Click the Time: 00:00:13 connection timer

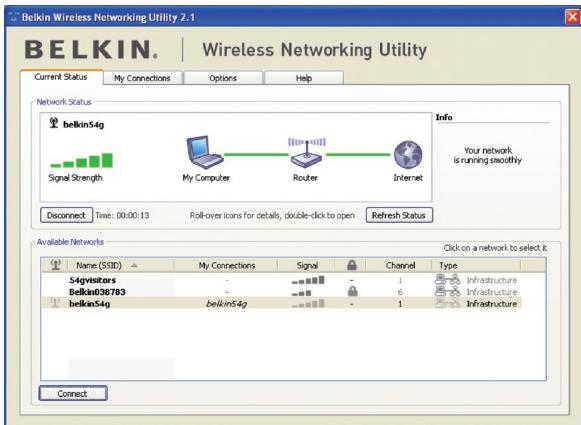[x=122, y=215]
